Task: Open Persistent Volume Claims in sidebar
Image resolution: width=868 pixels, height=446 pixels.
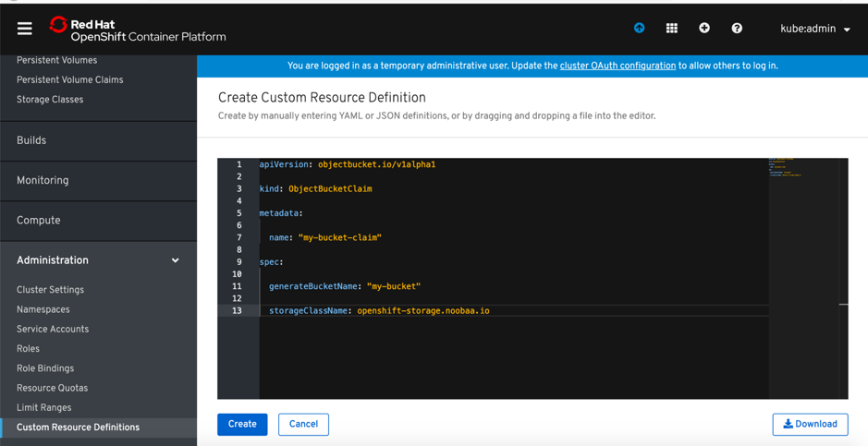Action: pos(69,79)
